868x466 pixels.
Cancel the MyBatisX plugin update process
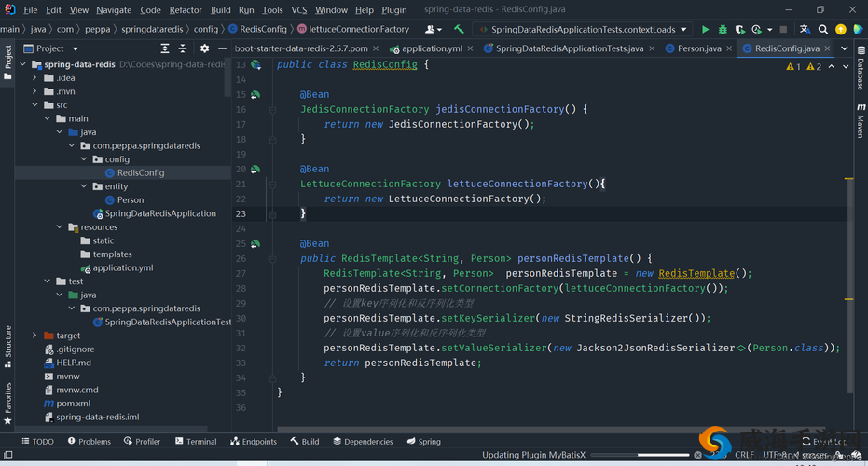pos(697,455)
